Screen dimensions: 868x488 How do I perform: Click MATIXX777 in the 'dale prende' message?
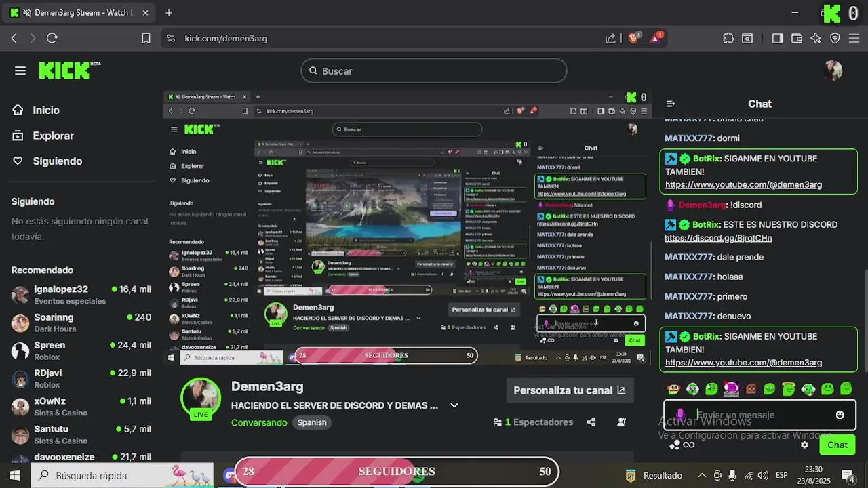pyautogui.click(x=688, y=257)
